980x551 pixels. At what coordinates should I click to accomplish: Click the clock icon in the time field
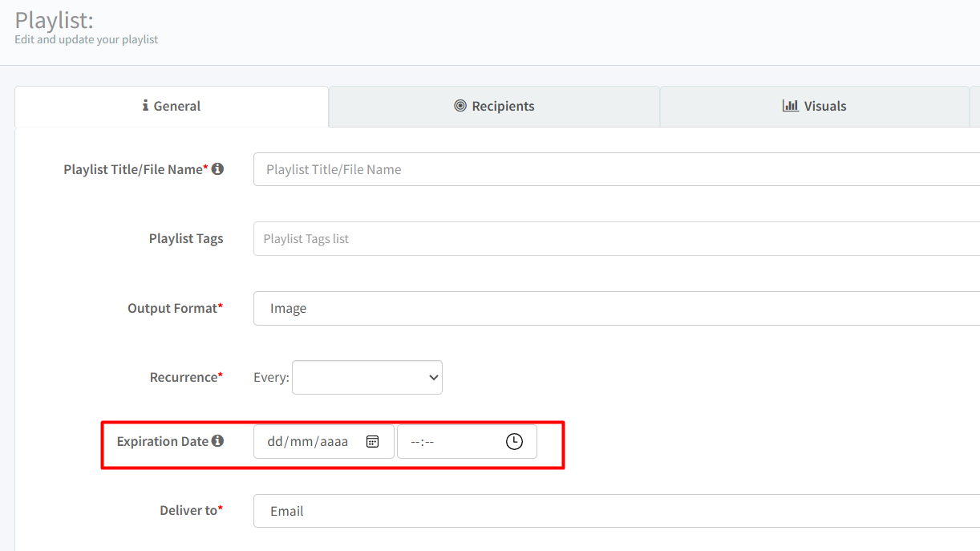[x=514, y=442]
